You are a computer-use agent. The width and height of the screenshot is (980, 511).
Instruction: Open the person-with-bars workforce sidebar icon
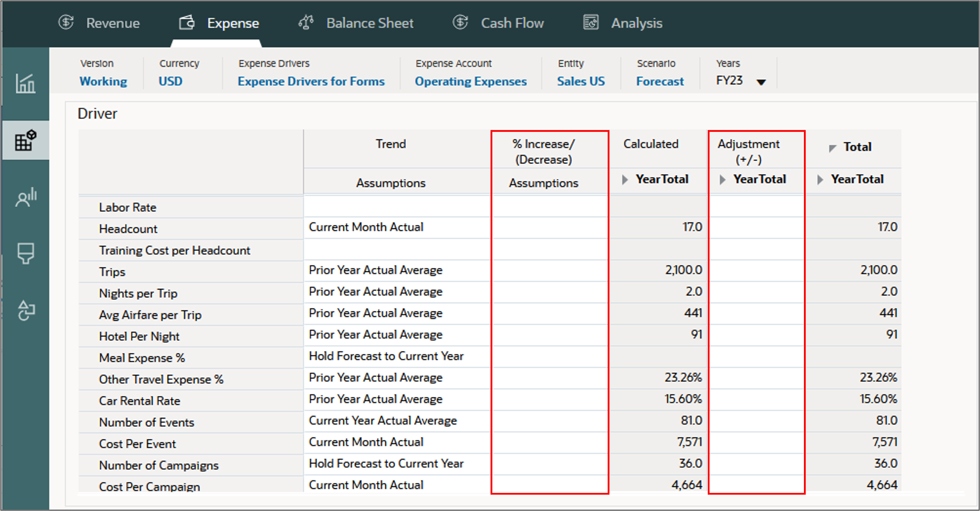coord(25,197)
